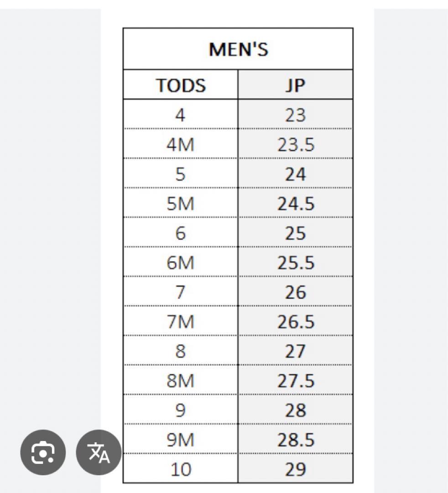Viewport: 448px width, 493px height.
Task: Tap the translate image icon
Action: [x=99, y=452]
